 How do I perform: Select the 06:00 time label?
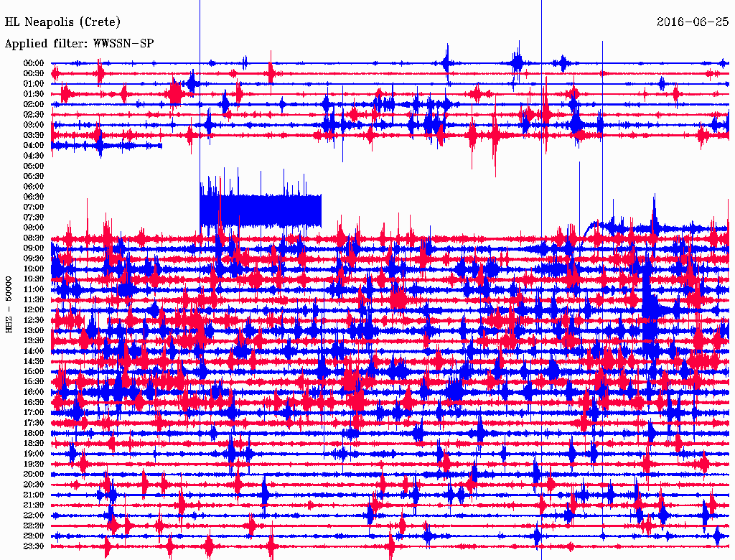tap(34, 187)
